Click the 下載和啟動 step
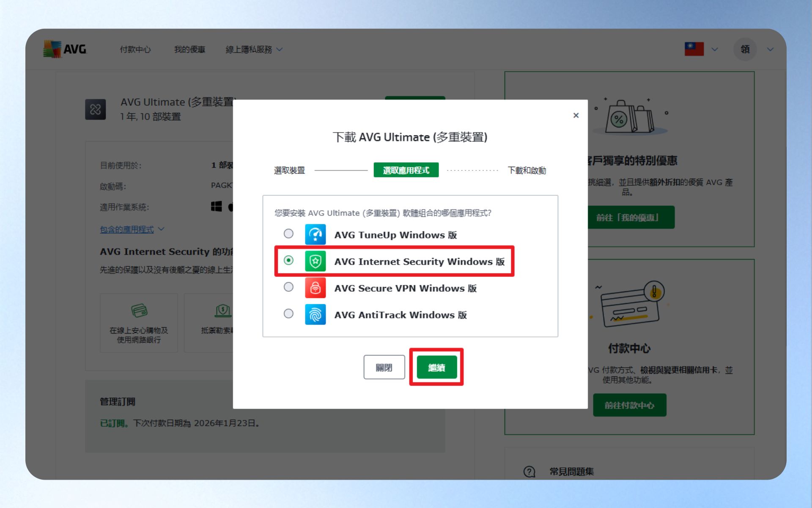812x508 pixels. [x=527, y=170]
